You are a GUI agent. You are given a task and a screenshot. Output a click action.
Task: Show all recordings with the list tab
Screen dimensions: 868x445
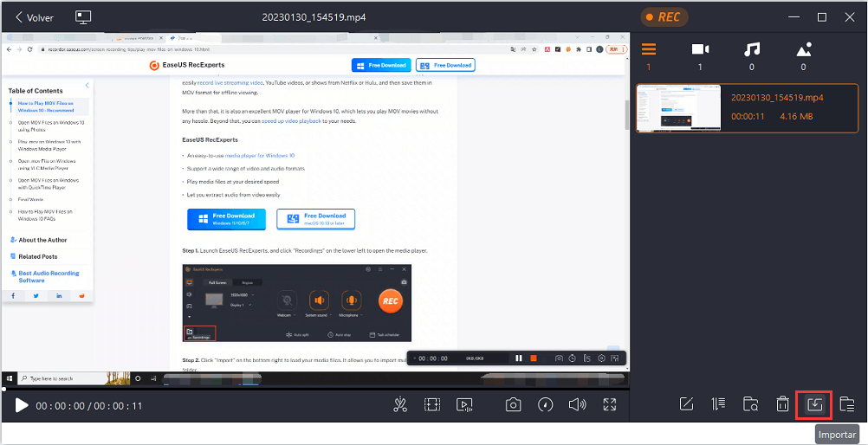648,49
